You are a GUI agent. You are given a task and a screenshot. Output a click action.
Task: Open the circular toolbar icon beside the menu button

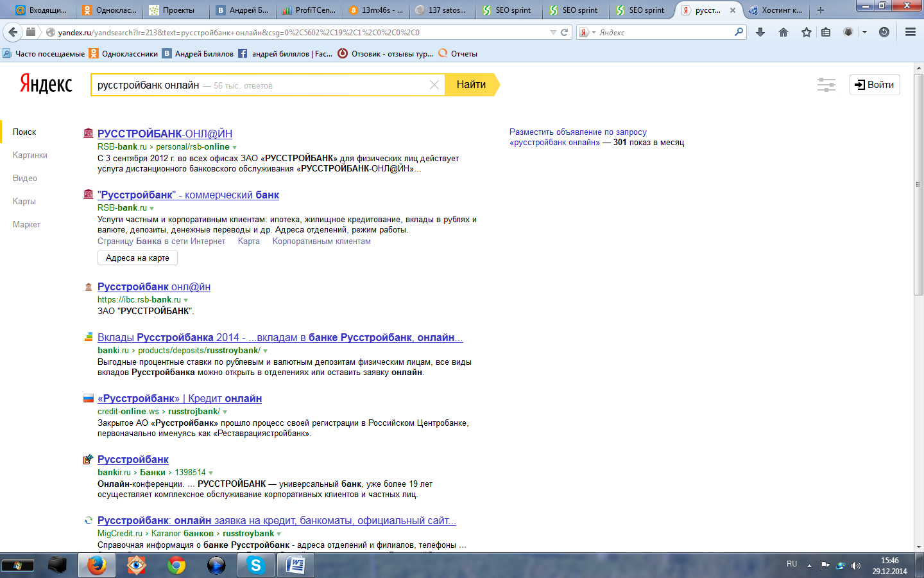[x=884, y=32]
